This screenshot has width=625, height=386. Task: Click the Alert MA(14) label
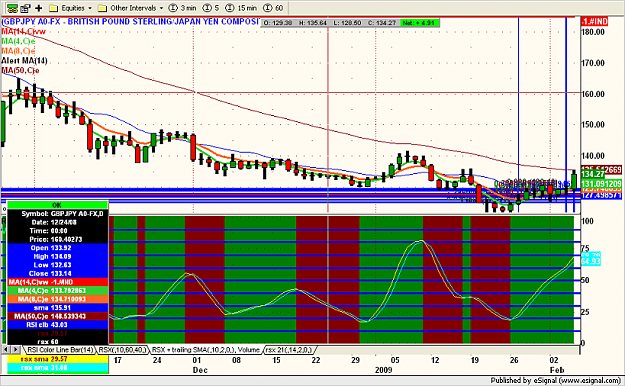point(24,61)
